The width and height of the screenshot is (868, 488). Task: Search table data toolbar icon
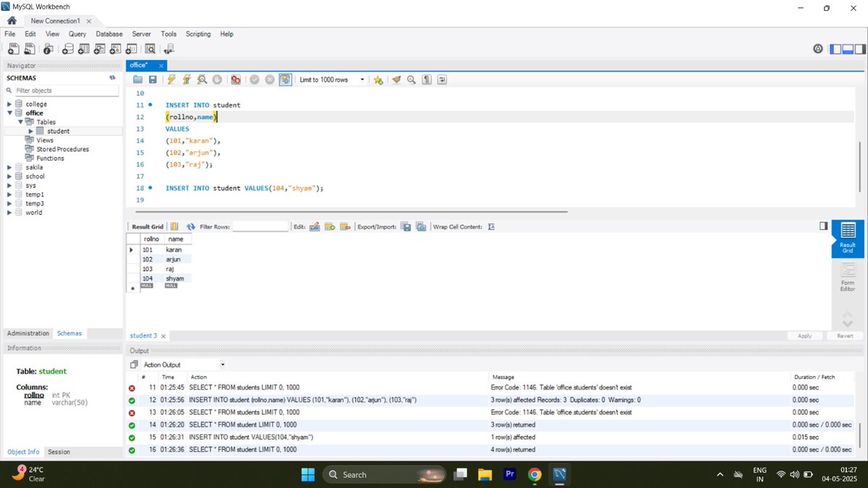click(x=150, y=48)
